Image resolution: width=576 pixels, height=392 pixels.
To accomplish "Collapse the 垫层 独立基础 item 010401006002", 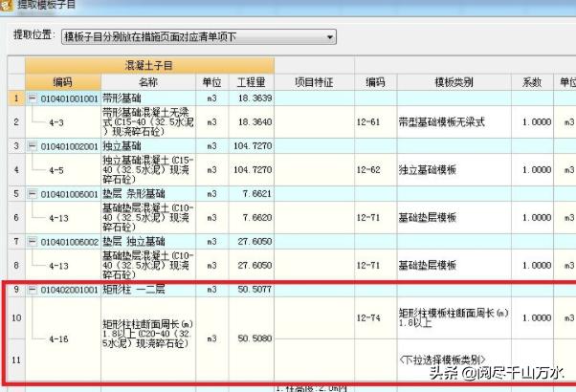I will [x=33, y=241].
